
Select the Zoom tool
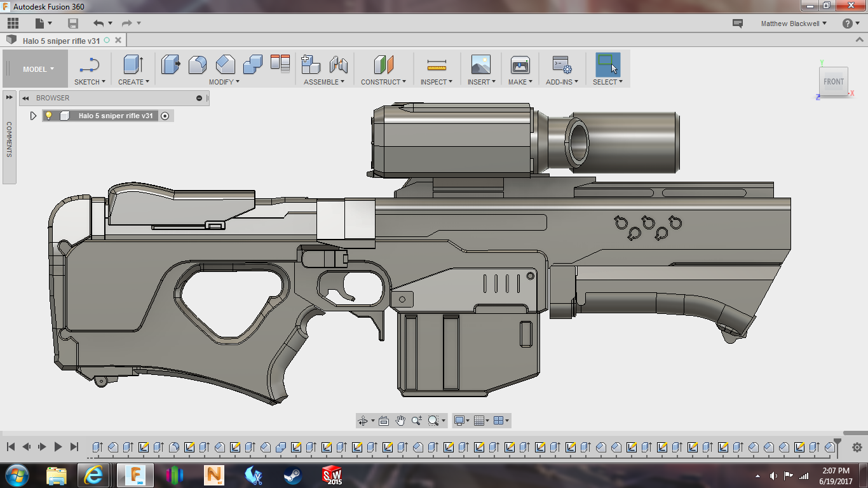(417, 421)
